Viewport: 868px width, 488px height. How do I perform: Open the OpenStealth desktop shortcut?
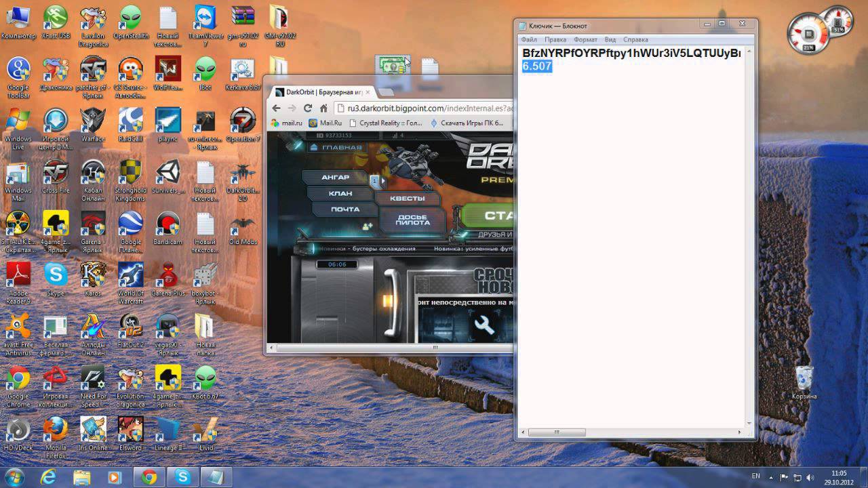[130, 22]
